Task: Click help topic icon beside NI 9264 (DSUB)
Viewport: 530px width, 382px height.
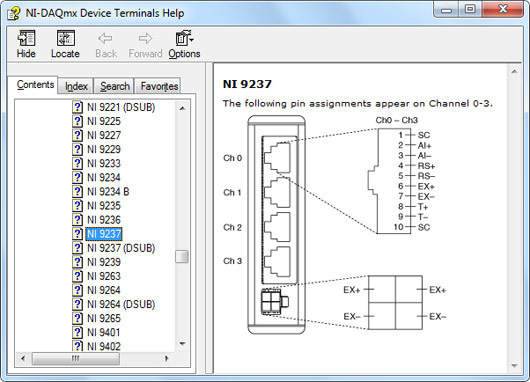Action: tap(77, 304)
